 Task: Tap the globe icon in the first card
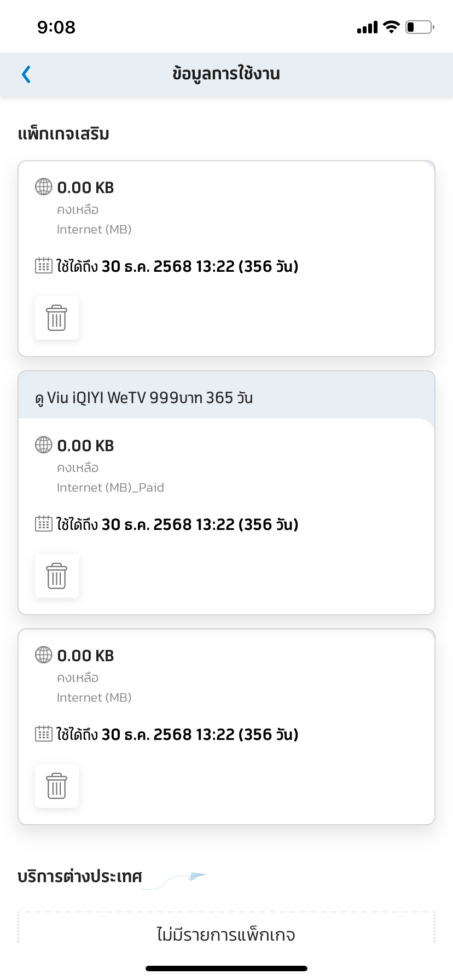point(44,187)
